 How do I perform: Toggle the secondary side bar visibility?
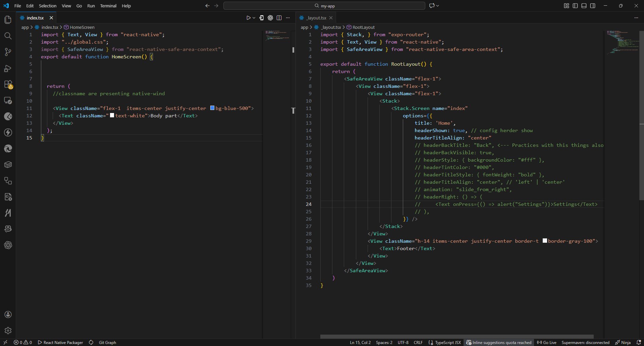click(x=593, y=6)
